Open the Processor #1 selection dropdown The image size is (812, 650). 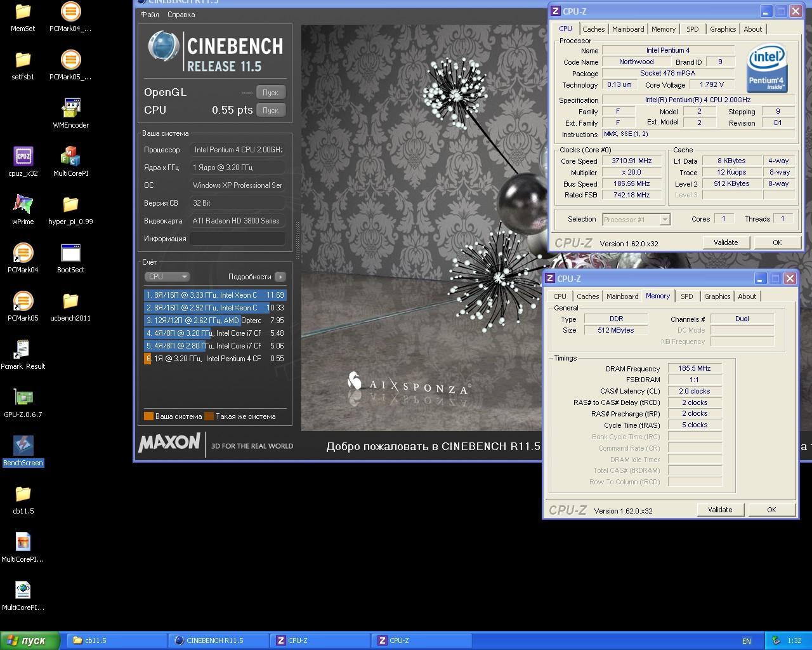tap(636, 219)
